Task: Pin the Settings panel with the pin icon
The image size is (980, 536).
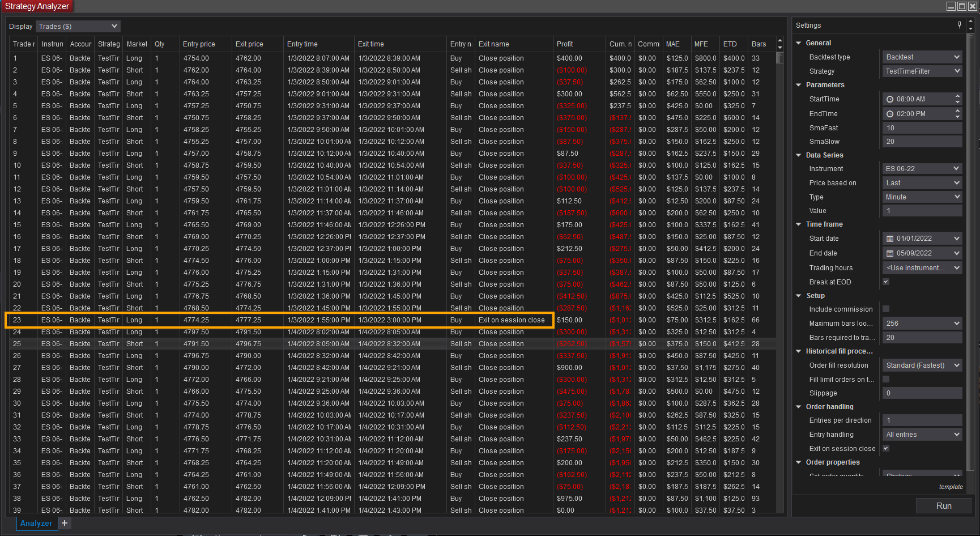Action: (x=960, y=25)
